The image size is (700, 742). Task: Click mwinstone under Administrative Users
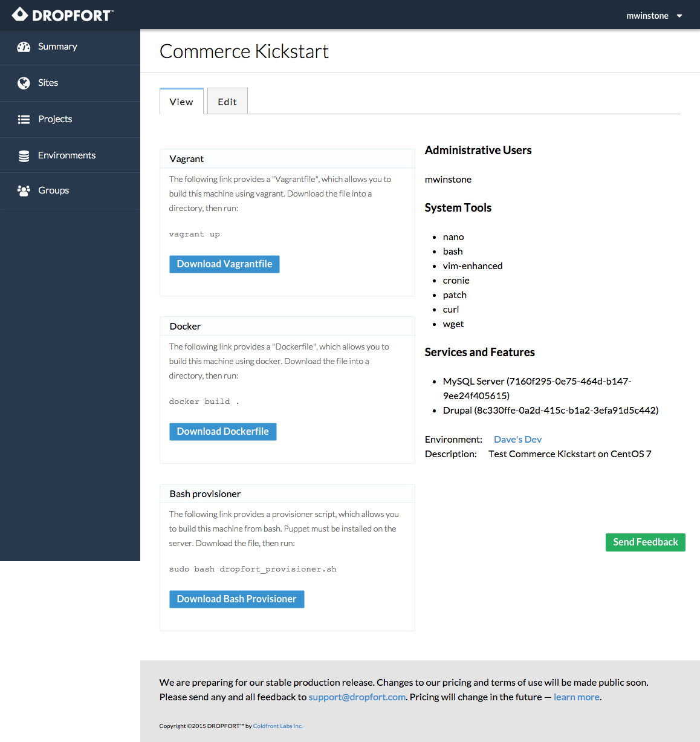(448, 180)
